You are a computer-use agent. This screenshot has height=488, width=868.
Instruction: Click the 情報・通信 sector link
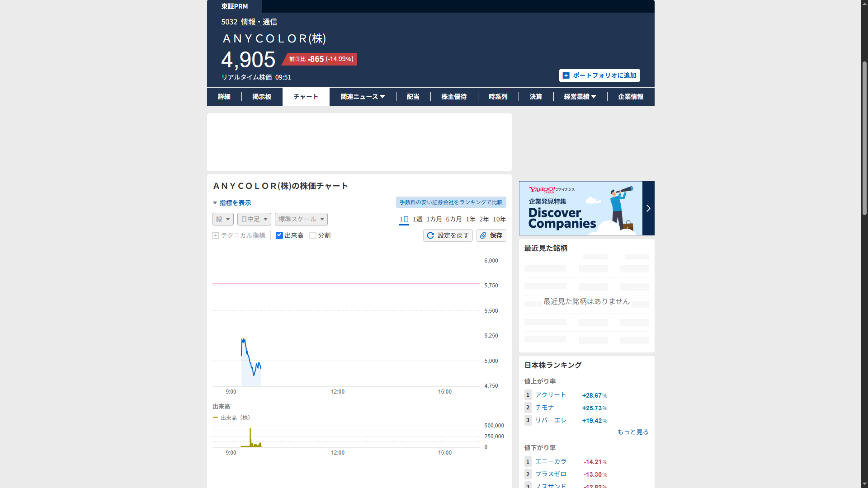pyautogui.click(x=259, y=22)
